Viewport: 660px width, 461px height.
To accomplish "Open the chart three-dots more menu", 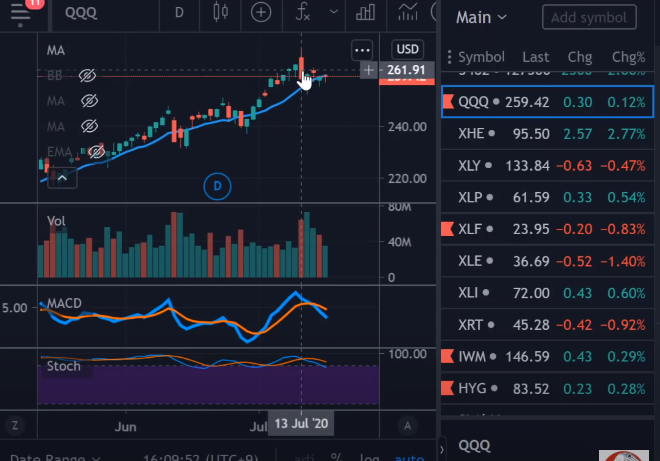I will click(x=362, y=51).
